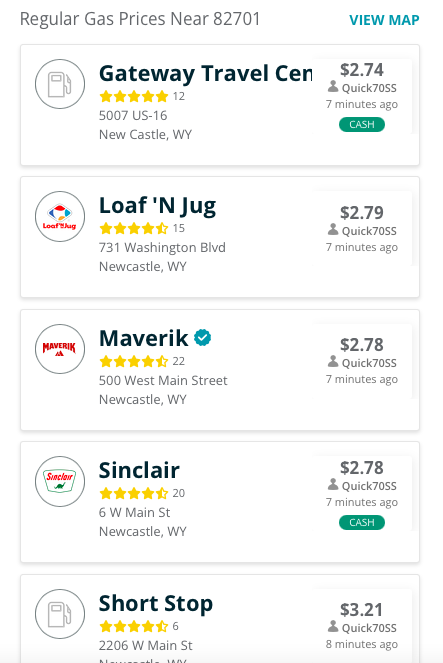
Task: Open Loaf 'N Jug station name
Action: (157, 206)
